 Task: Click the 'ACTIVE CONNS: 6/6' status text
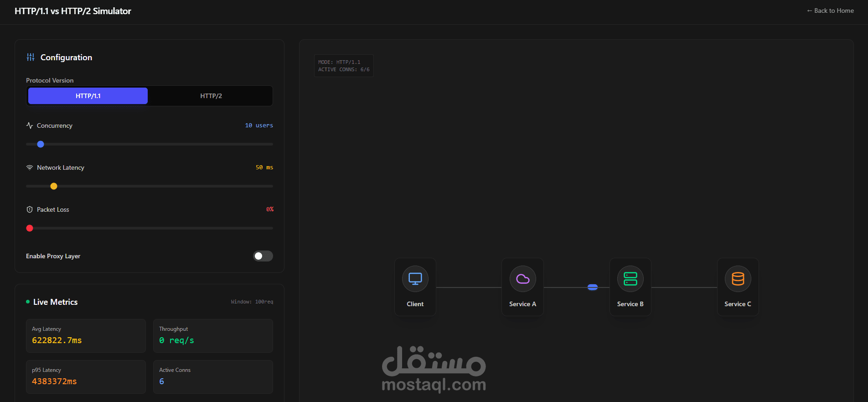tap(344, 69)
